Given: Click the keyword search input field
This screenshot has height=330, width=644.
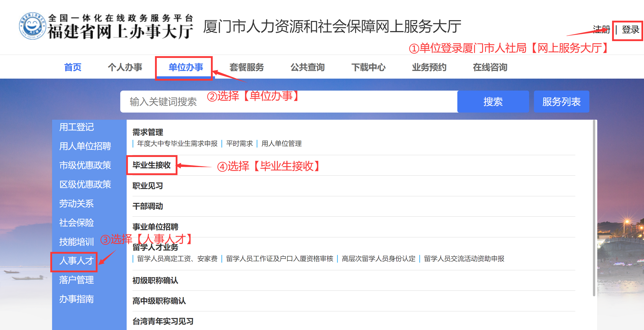Looking at the screenshot, I should coord(289,102).
